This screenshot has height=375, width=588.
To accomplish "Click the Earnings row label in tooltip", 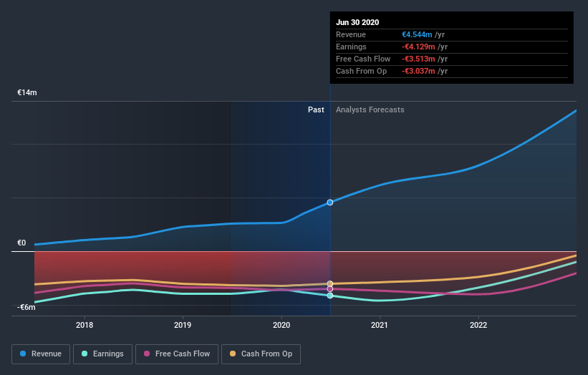I will [x=351, y=47].
